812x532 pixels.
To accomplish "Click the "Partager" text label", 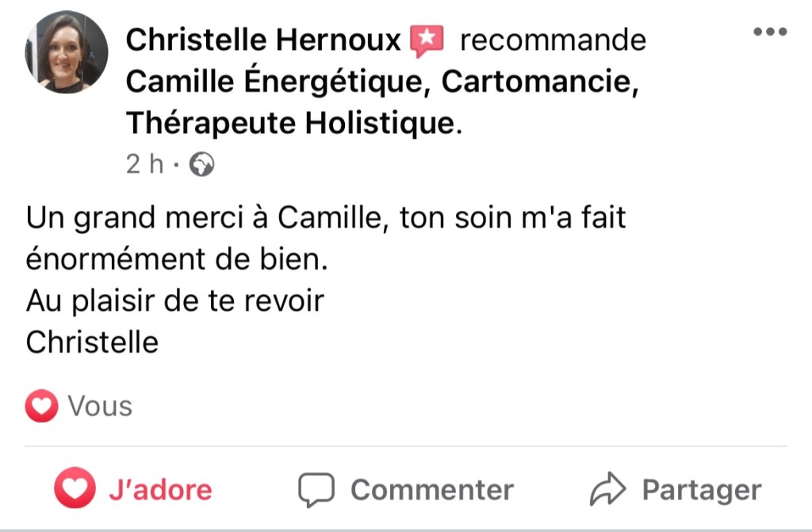I will (x=701, y=489).
